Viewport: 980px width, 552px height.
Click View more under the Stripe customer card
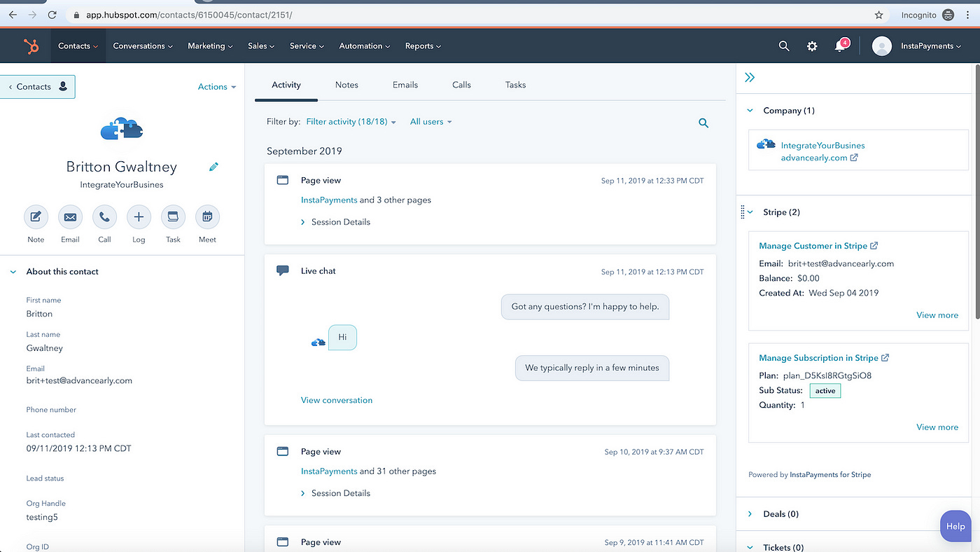tap(937, 315)
